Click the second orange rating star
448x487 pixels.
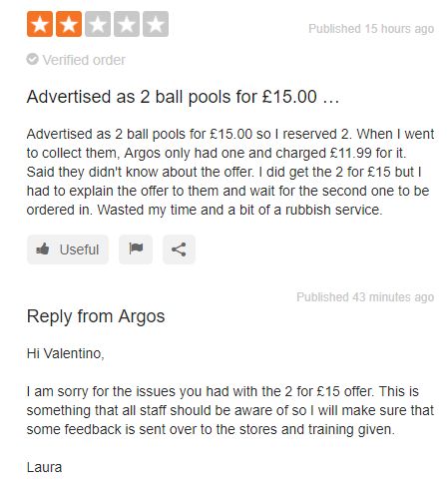pos(69,24)
